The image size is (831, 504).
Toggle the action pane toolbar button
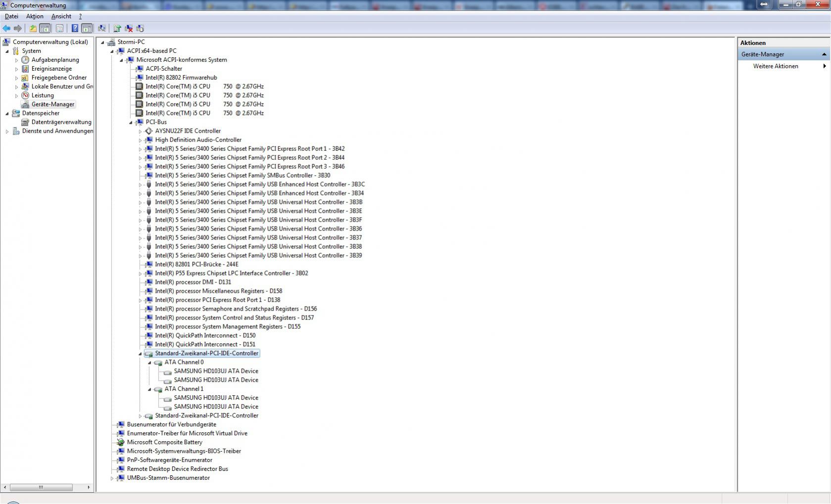point(87,29)
